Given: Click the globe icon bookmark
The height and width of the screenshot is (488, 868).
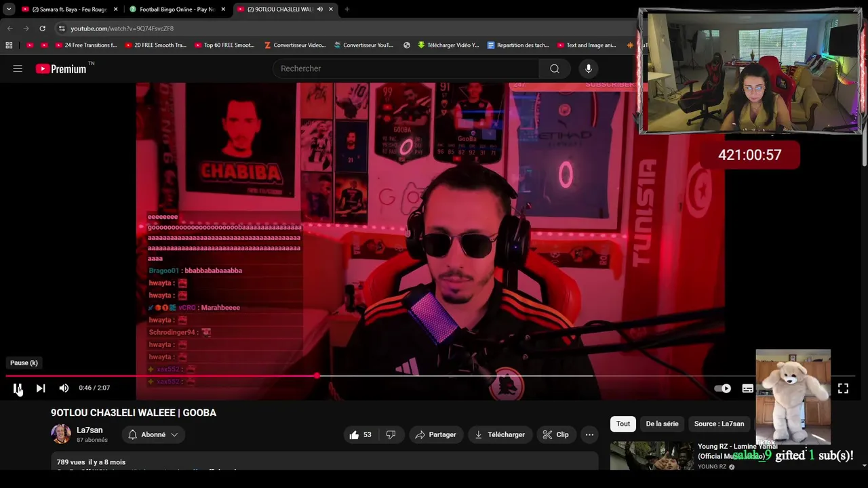Looking at the screenshot, I should (x=407, y=45).
